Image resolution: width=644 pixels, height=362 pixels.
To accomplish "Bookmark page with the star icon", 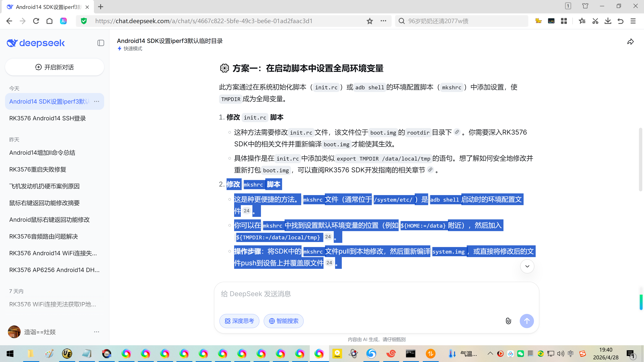I will (370, 21).
